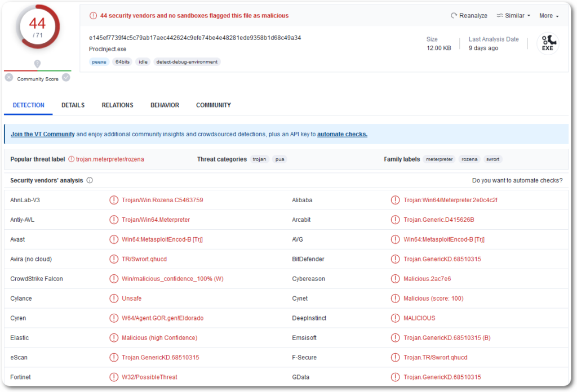Image resolution: width=577 pixels, height=392 pixels.
Task: Select the detect-debug-environment tag
Action: [x=187, y=62]
